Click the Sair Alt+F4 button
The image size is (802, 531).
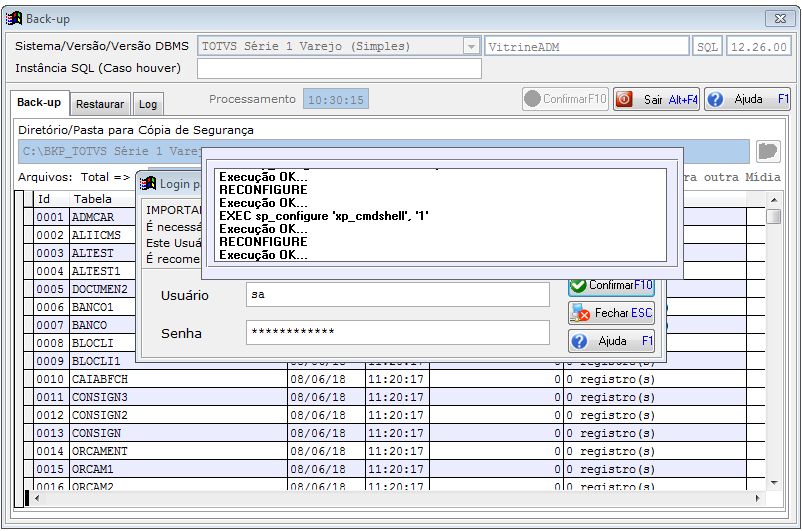click(656, 99)
